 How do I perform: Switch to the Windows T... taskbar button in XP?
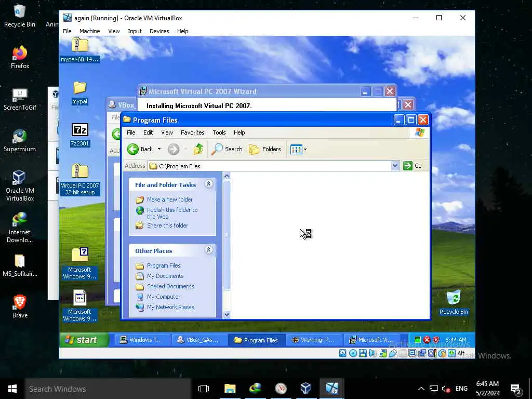(142, 340)
